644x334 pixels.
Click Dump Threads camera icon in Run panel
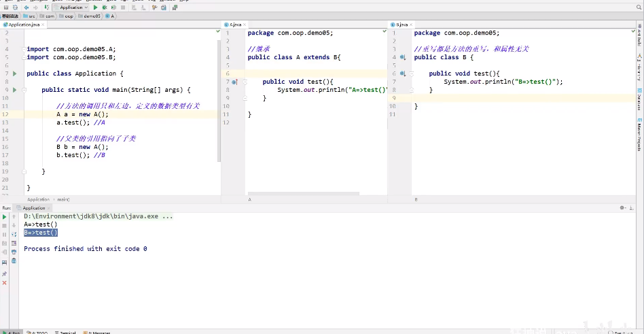coord(5,244)
